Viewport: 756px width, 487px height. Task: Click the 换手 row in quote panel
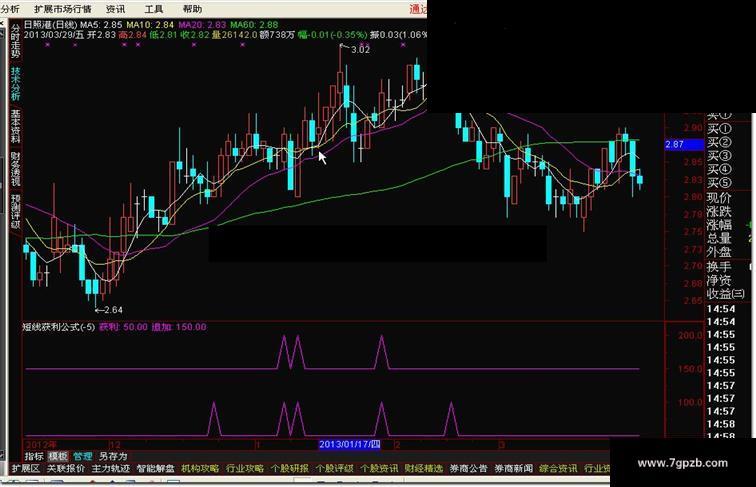click(x=719, y=267)
